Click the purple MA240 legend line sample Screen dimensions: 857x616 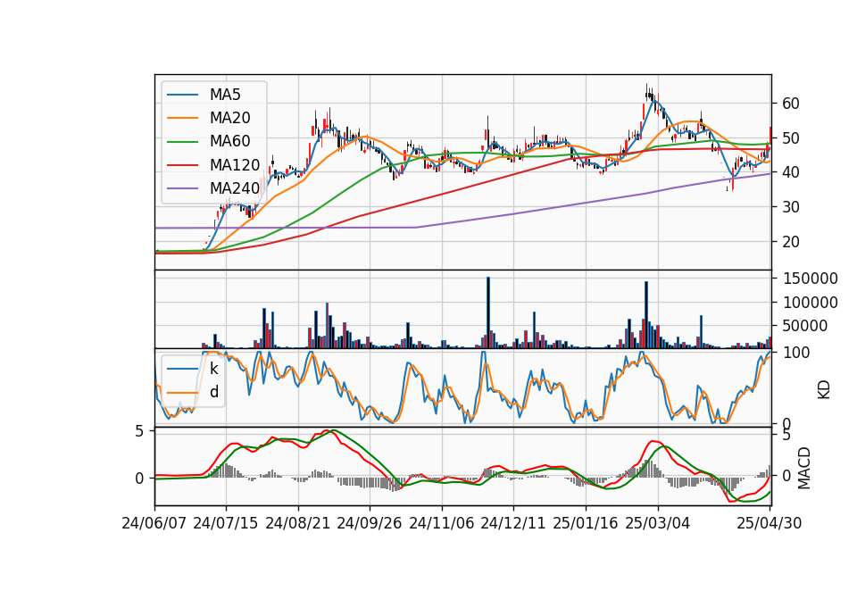(182, 188)
